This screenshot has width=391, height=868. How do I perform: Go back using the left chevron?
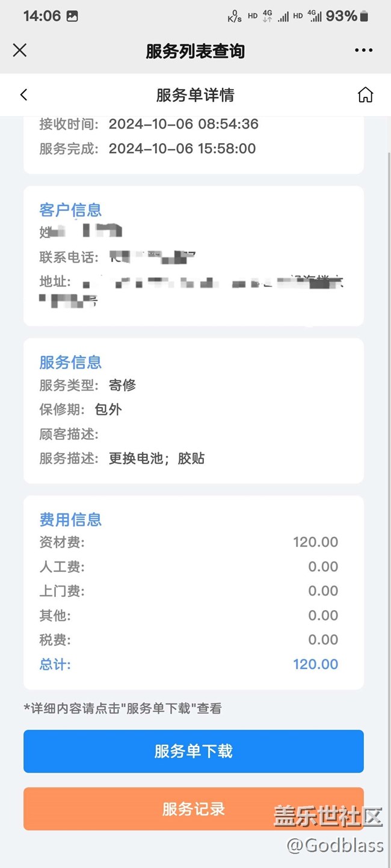tap(24, 95)
